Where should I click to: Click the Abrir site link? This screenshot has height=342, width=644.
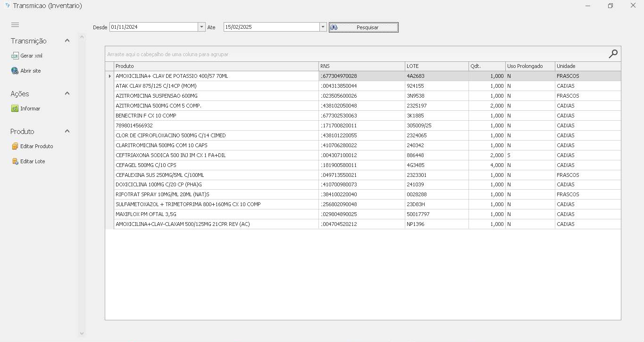tap(31, 71)
